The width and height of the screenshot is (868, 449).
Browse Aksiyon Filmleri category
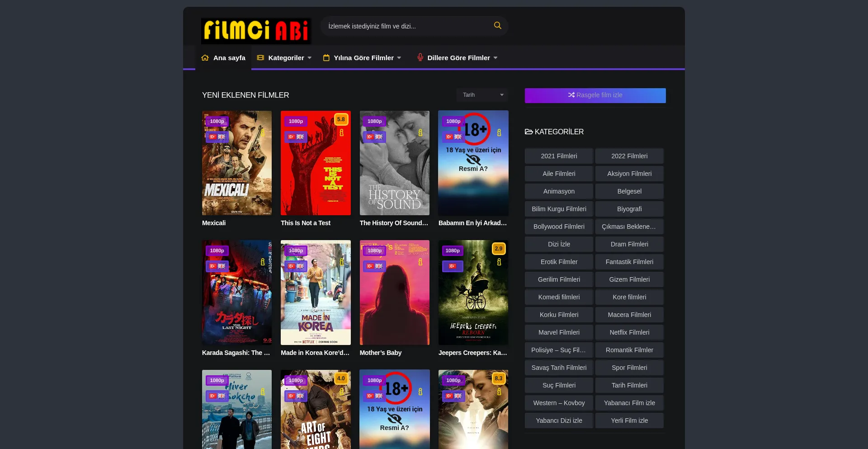pos(629,174)
